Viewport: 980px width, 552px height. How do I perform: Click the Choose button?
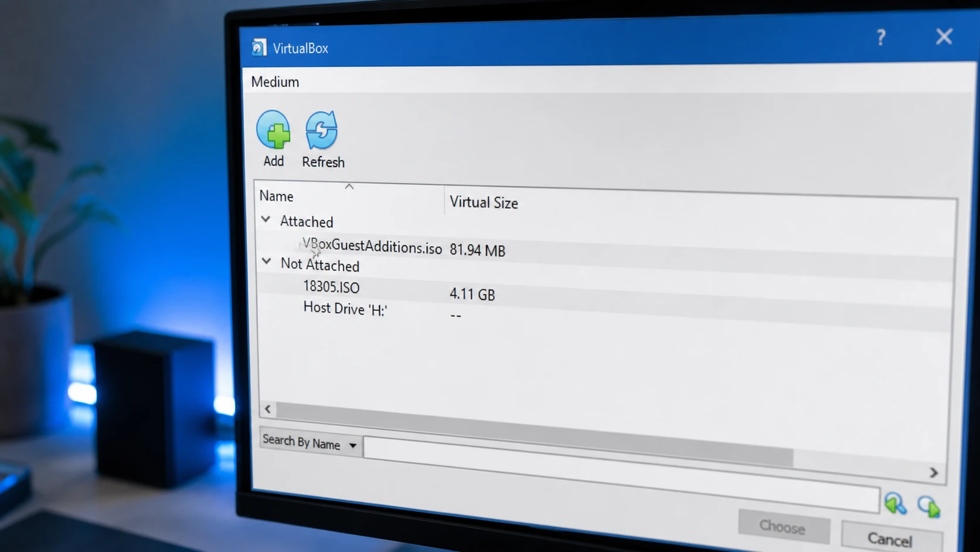click(783, 527)
